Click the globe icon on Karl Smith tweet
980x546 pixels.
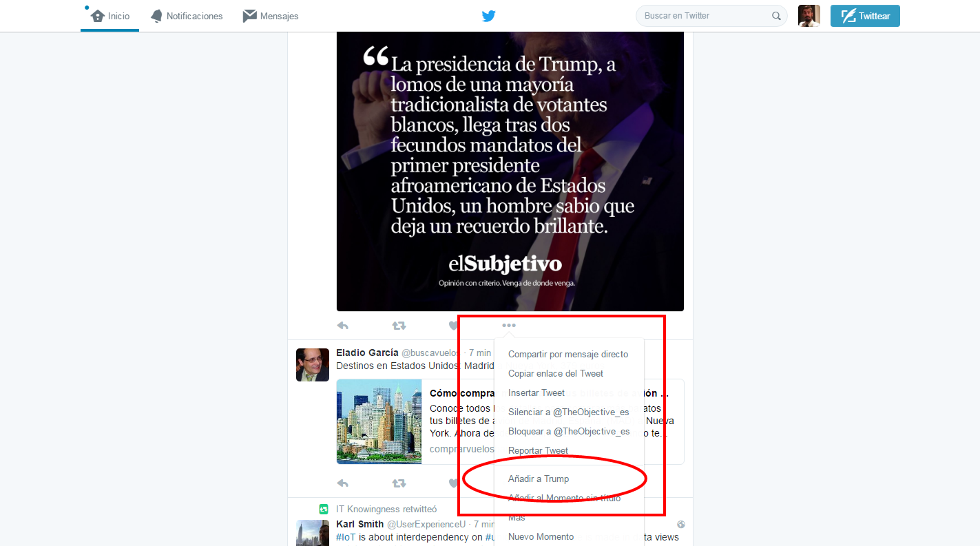tap(680, 525)
